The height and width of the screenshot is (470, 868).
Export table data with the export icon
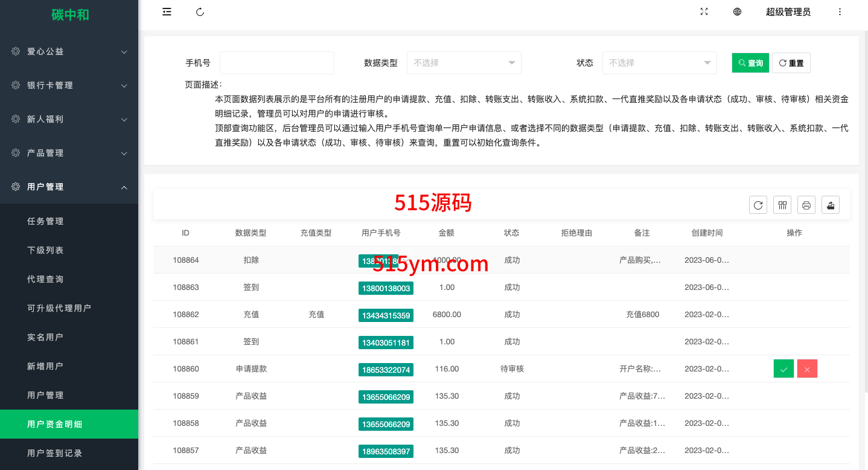(831, 205)
